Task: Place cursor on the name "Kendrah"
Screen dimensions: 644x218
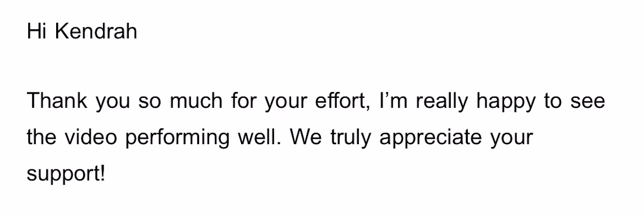Action: coord(96,31)
